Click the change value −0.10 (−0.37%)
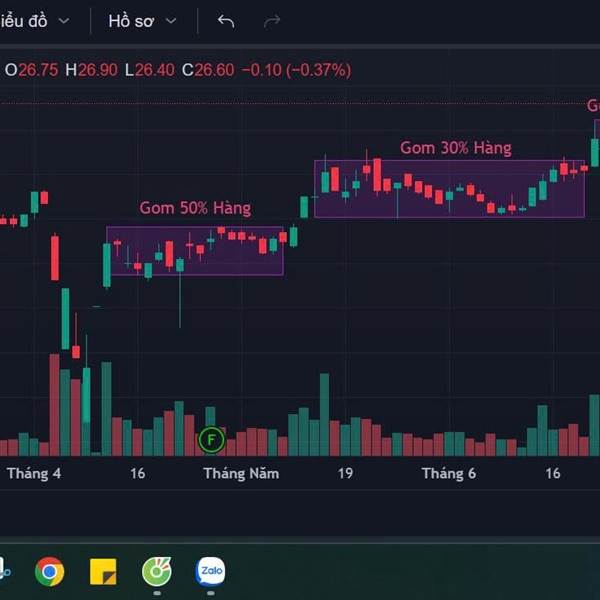Screen dimensions: 600x600 pyautogui.click(x=296, y=70)
